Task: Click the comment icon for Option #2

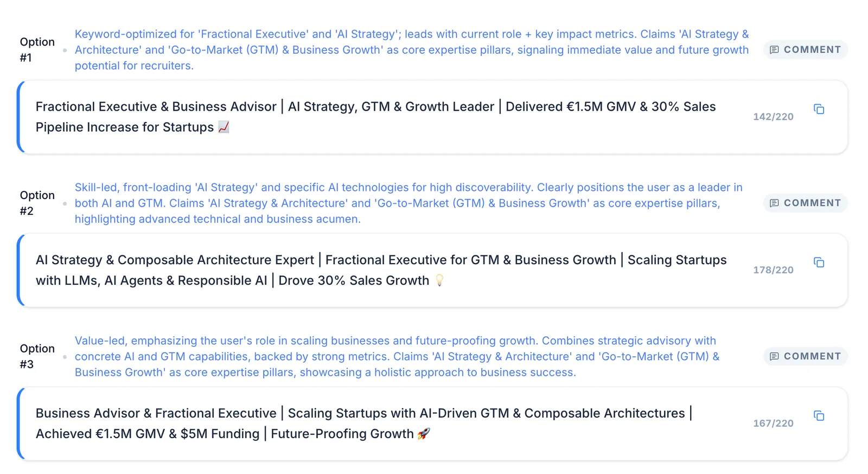Action: pyautogui.click(x=774, y=203)
